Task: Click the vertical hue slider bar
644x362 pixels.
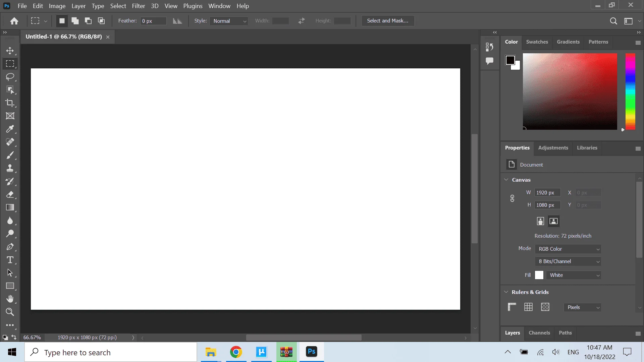Action: (x=630, y=92)
